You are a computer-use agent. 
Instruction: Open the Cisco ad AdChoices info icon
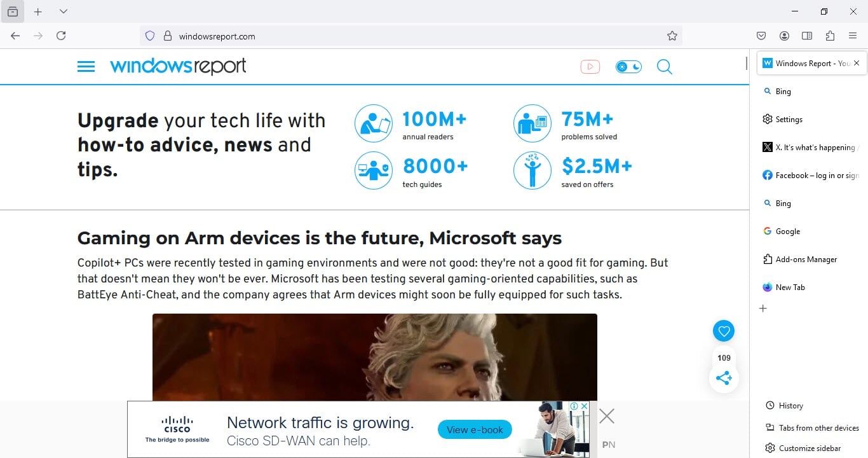tap(574, 406)
